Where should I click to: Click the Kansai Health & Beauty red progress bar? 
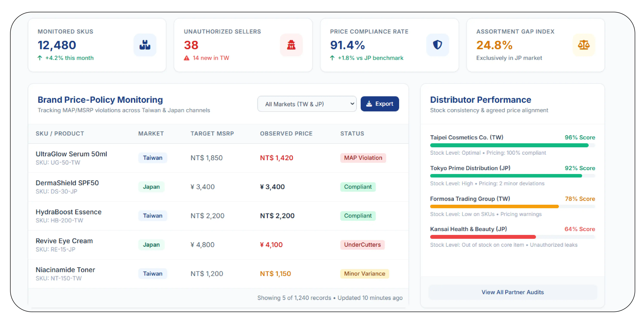[483, 237]
